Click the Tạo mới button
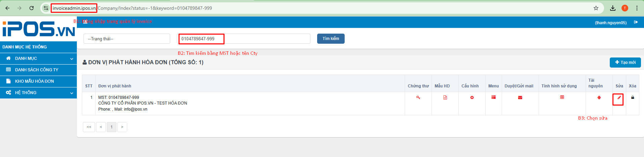The image size is (644, 157). click(625, 63)
